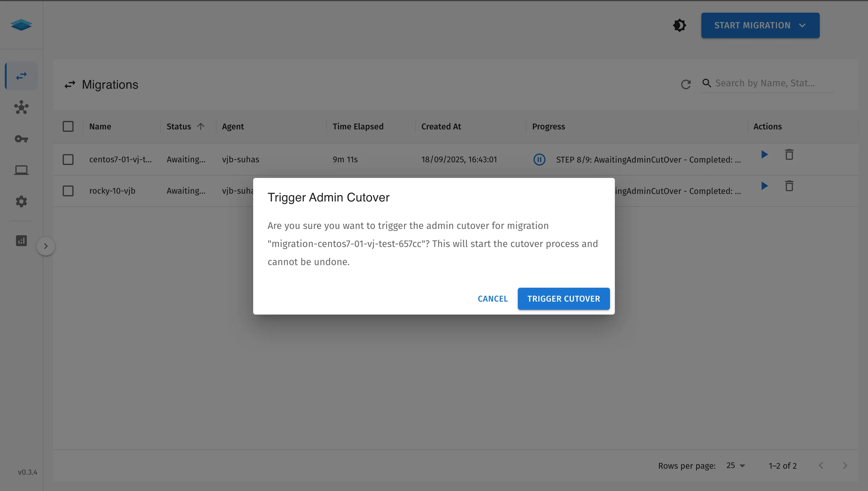Open the rows per page dropdown
The image size is (868, 491).
(x=735, y=465)
